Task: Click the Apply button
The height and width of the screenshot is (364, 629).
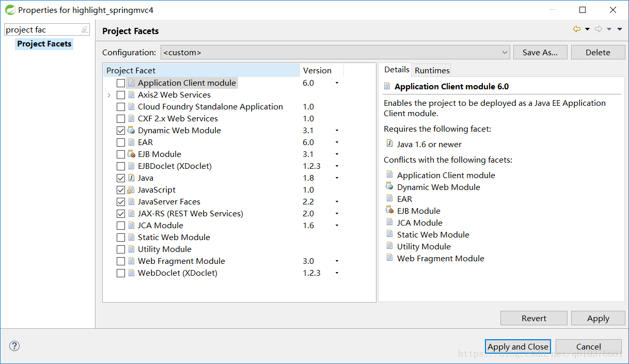Action: [598, 318]
